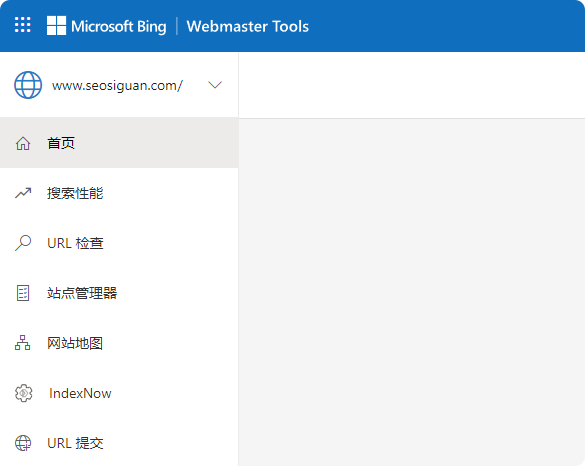Click the home icon for 首页
The width and height of the screenshot is (585, 466).
tap(23, 143)
